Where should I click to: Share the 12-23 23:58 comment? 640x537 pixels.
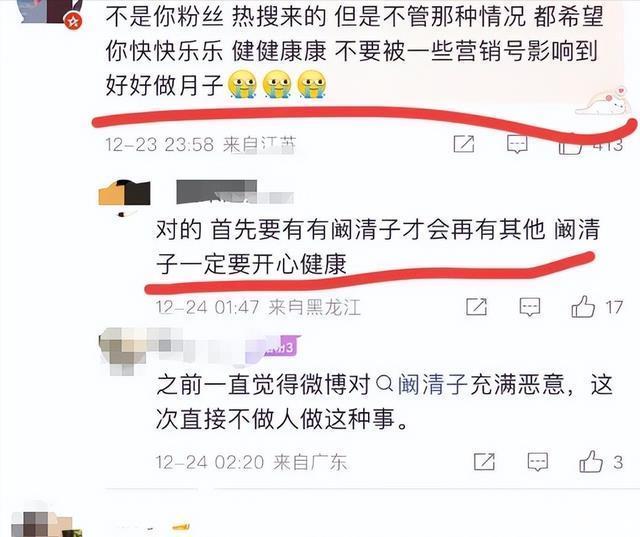tap(464, 144)
